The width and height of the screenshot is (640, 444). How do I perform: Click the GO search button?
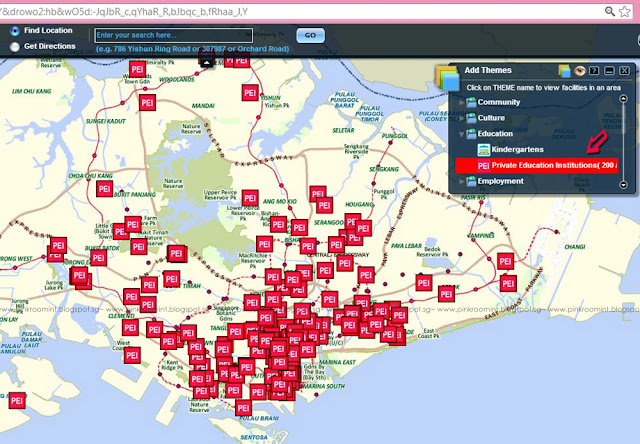(311, 36)
